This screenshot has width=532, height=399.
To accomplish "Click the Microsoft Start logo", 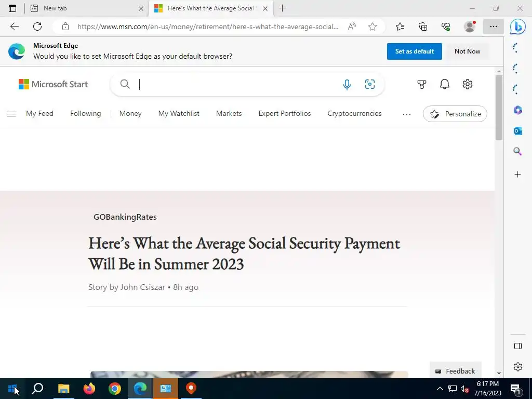I will 54,84.
